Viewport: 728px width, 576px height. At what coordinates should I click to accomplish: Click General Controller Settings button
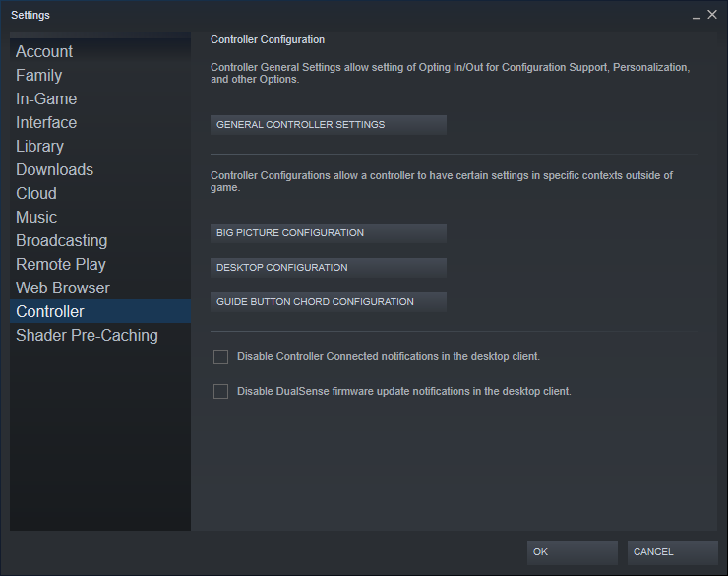pos(329,125)
